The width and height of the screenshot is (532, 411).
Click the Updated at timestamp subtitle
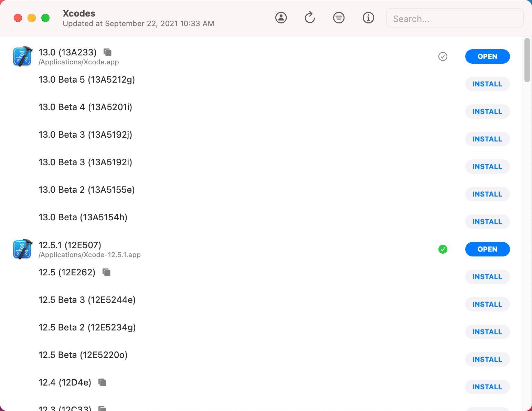click(x=138, y=24)
